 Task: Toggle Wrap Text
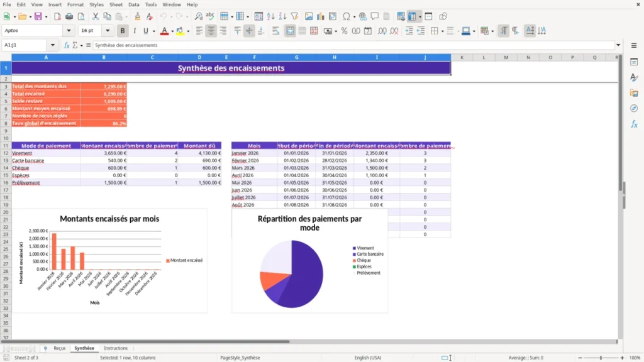[x=275, y=31]
